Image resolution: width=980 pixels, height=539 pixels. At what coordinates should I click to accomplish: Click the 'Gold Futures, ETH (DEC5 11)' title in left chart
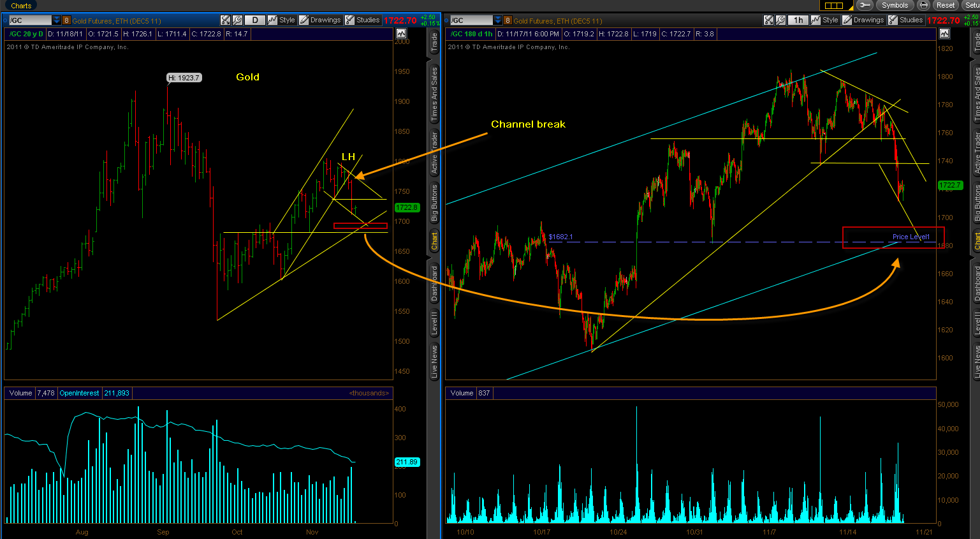coord(117,21)
